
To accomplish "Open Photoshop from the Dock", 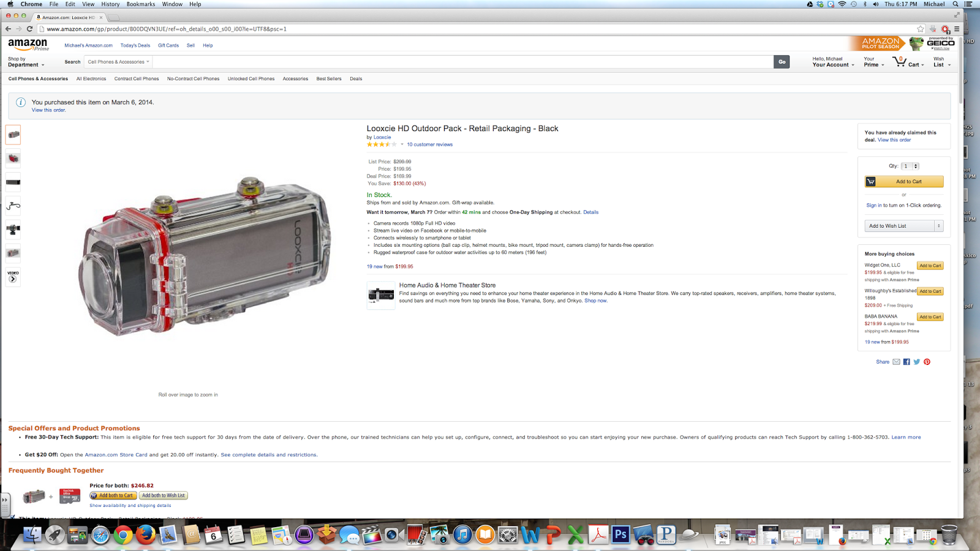I will tap(620, 534).
